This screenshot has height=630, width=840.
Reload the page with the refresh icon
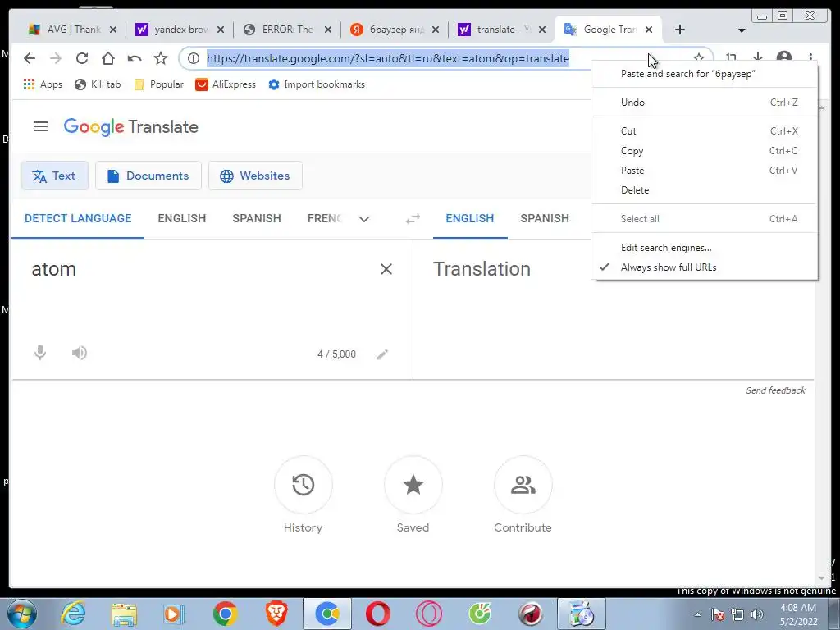tap(81, 58)
